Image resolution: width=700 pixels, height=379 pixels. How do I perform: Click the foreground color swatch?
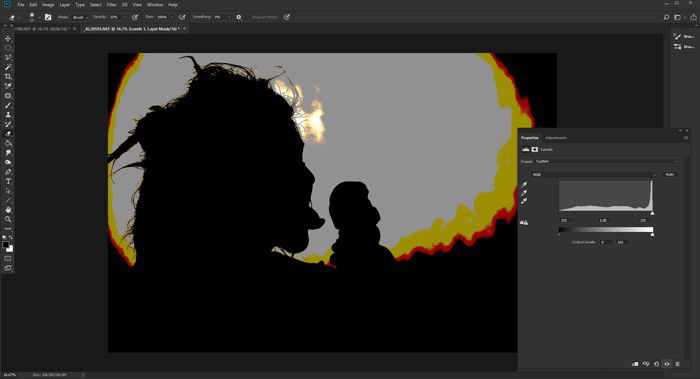[5, 245]
